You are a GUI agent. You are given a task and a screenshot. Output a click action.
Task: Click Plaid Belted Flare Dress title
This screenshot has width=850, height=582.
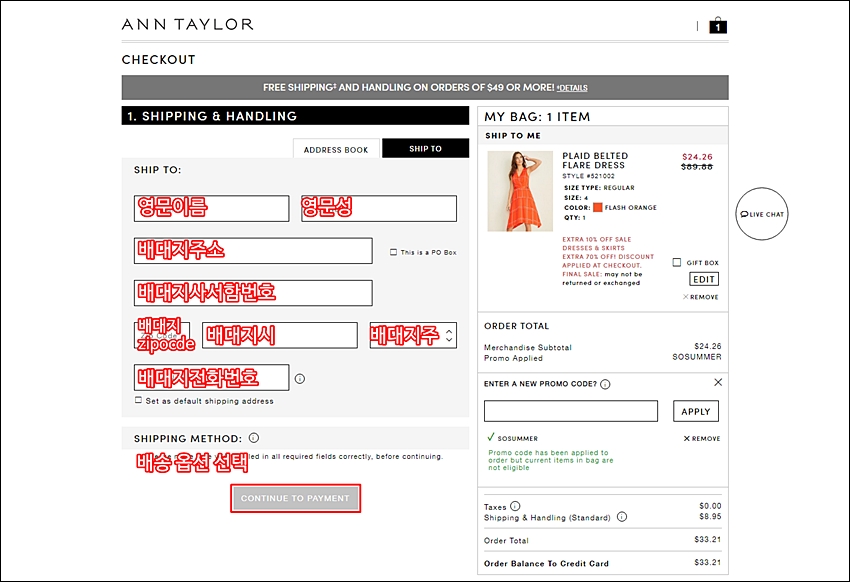pyautogui.click(x=595, y=160)
